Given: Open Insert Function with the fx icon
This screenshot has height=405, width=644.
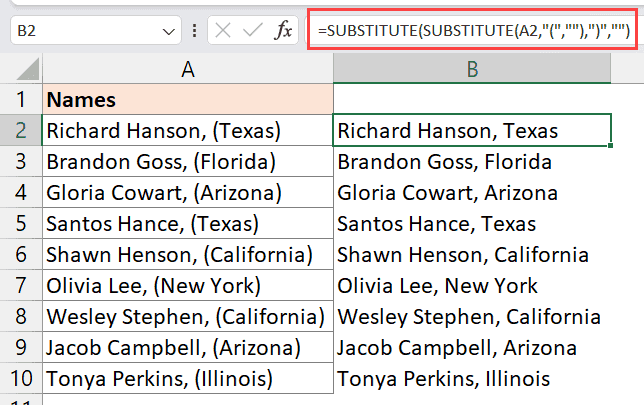Looking at the screenshot, I should pyautogui.click(x=283, y=31).
